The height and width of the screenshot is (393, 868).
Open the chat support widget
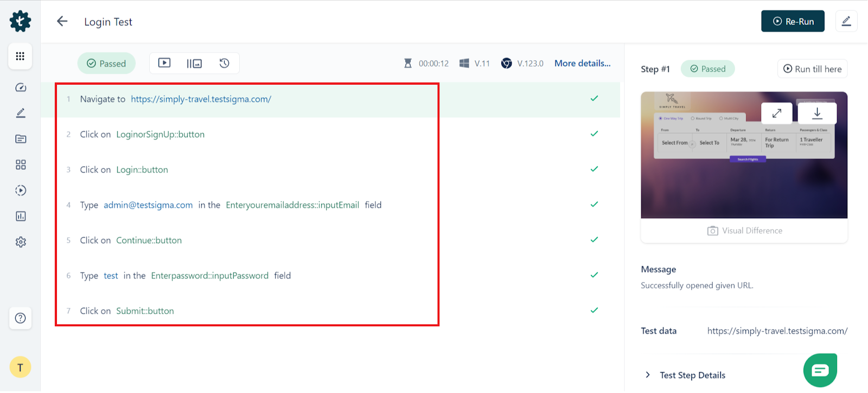tap(820, 370)
